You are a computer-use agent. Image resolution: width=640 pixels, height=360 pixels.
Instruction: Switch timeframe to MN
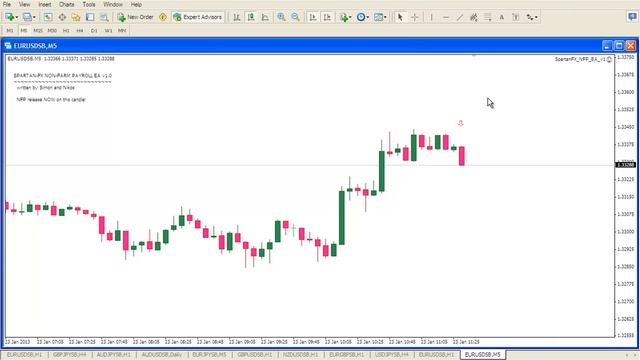pyautogui.click(x=122, y=31)
